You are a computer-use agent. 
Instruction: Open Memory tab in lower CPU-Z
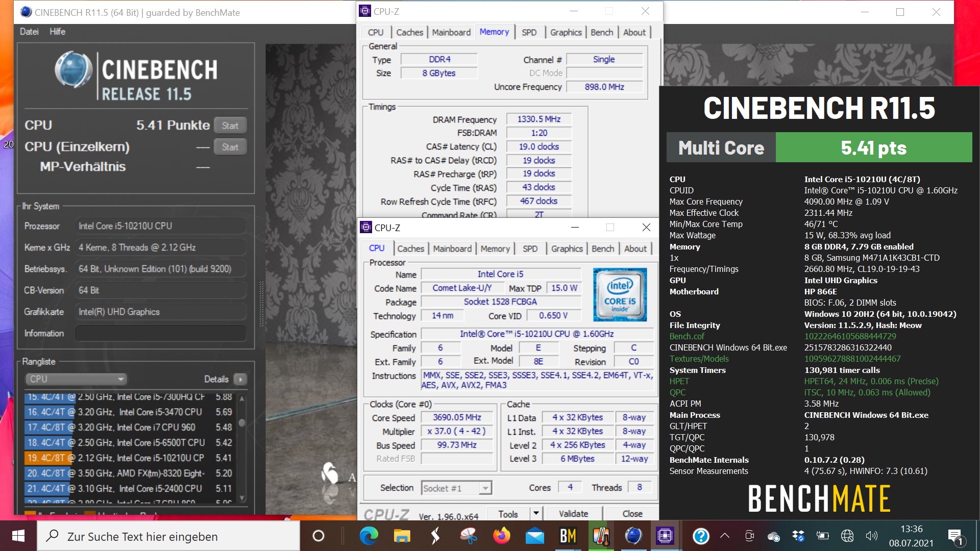click(495, 248)
